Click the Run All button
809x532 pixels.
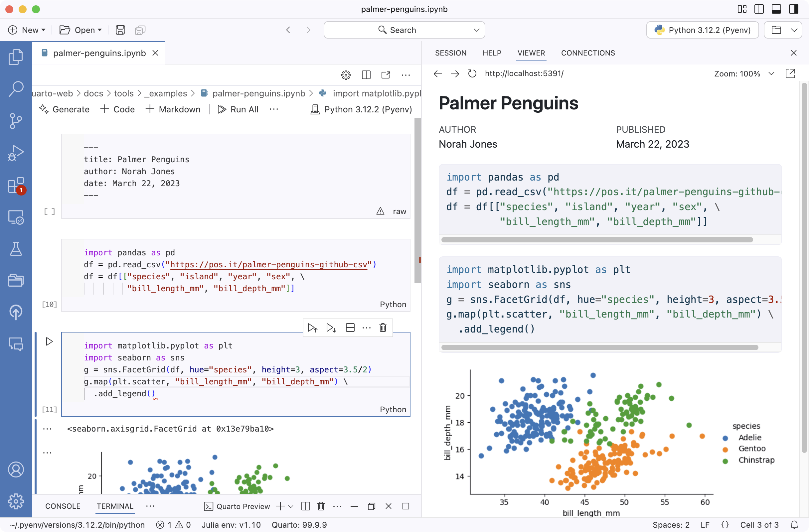pos(238,109)
